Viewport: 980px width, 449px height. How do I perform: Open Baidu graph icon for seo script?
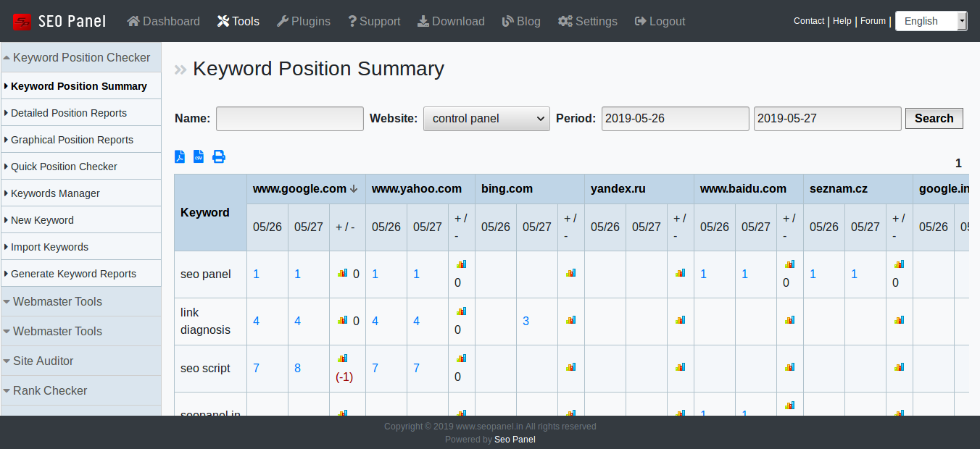pos(790,367)
